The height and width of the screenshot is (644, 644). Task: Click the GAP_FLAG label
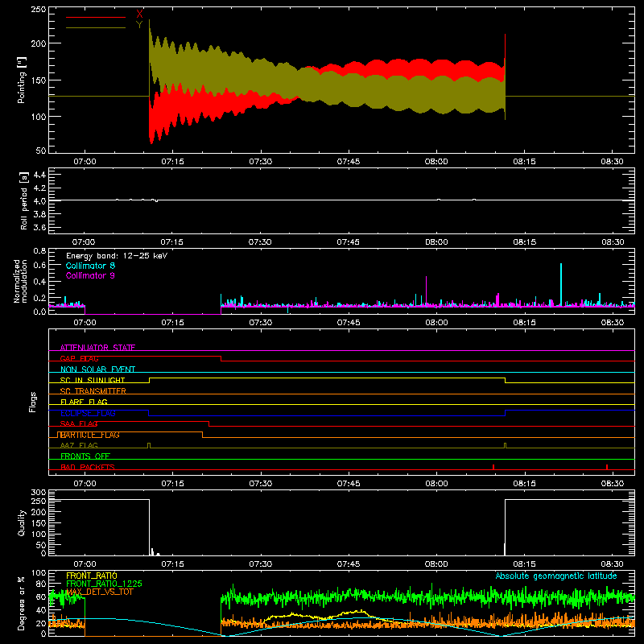pos(79,358)
